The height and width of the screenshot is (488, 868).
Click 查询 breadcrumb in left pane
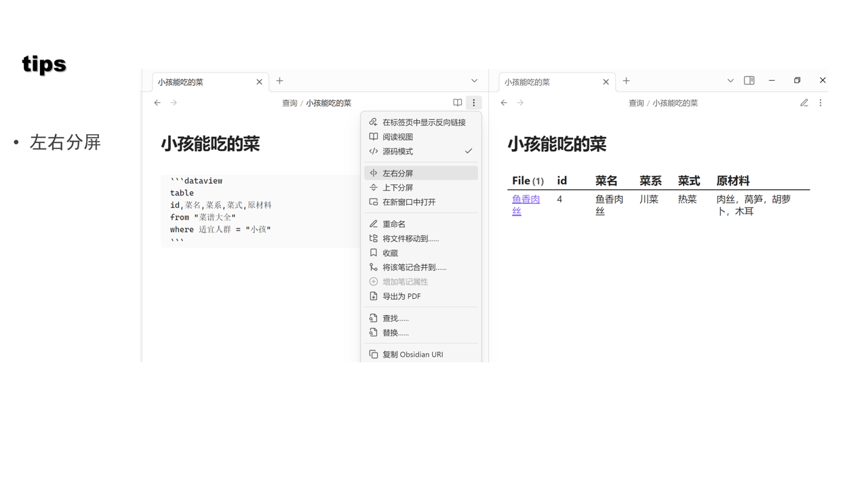pos(290,103)
